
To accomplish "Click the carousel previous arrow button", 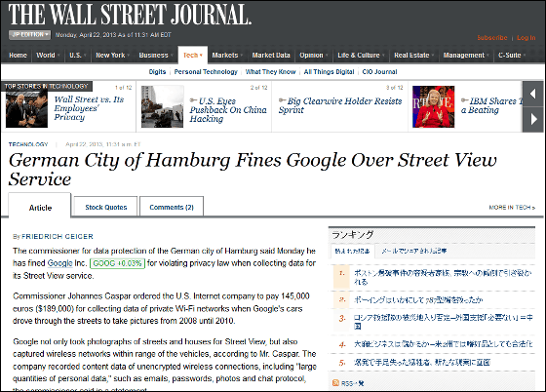I will [x=532, y=94].
